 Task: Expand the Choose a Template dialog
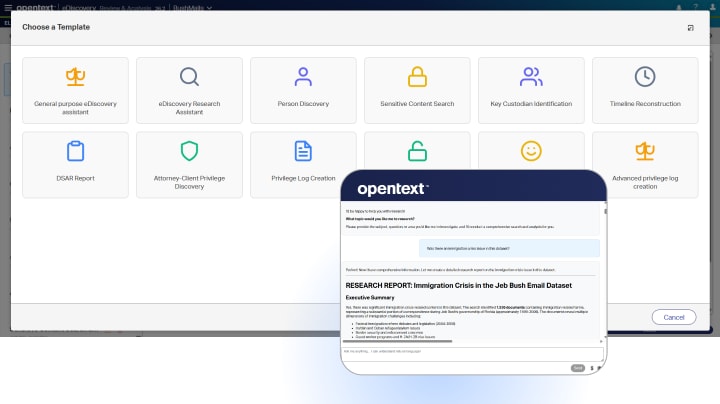point(691,27)
